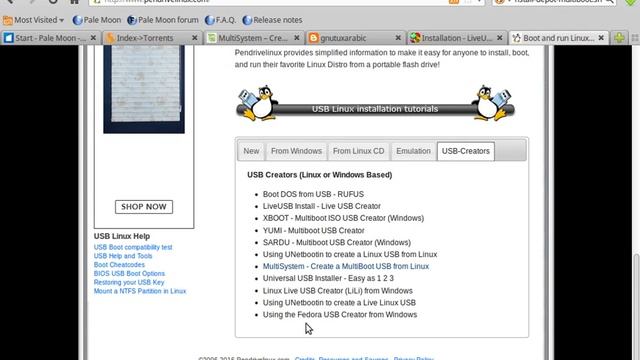Open the Pale Moon bookmark
640x360 pixels.
tap(97, 20)
